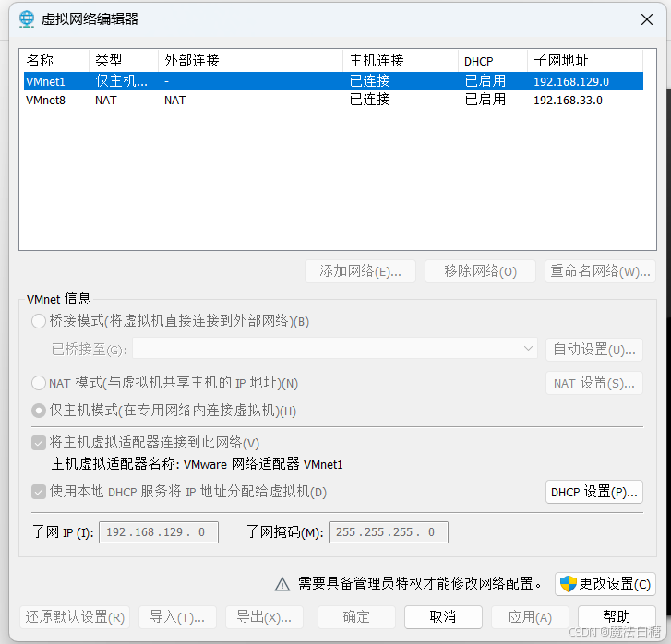Image resolution: width=671 pixels, height=644 pixels.
Task: Click the 子网 IP input field
Action: pyautogui.click(x=159, y=532)
